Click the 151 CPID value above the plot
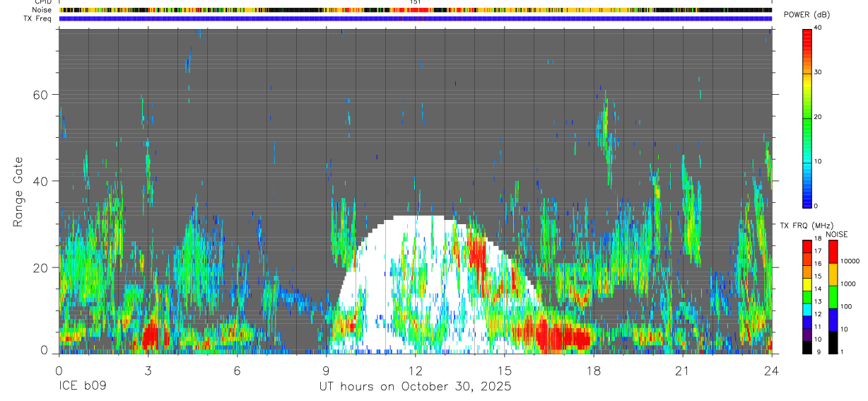Image resolution: width=868 pixels, height=401 pixels. tap(416, 2)
